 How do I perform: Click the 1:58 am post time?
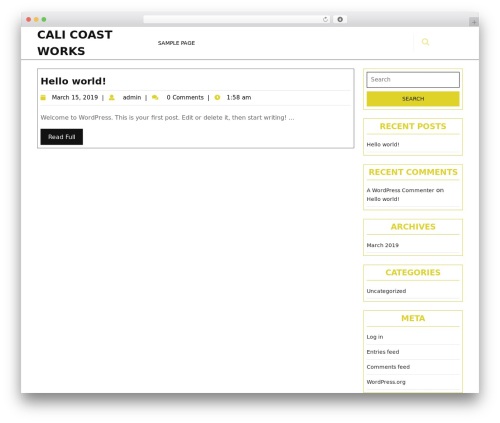239,97
